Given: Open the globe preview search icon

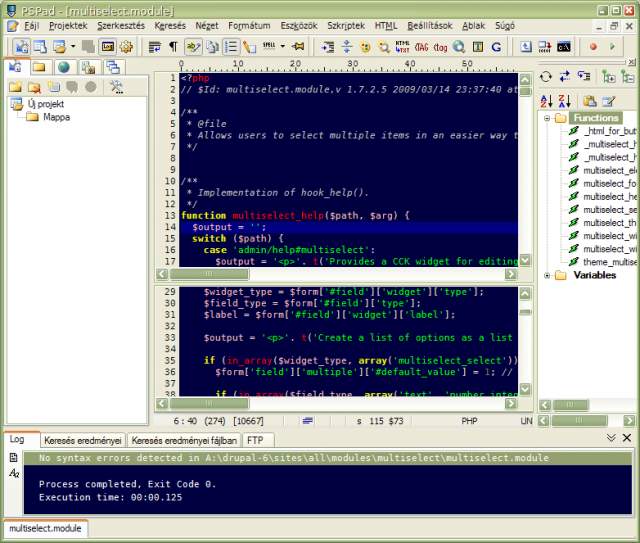Looking at the screenshot, I should [x=459, y=47].
